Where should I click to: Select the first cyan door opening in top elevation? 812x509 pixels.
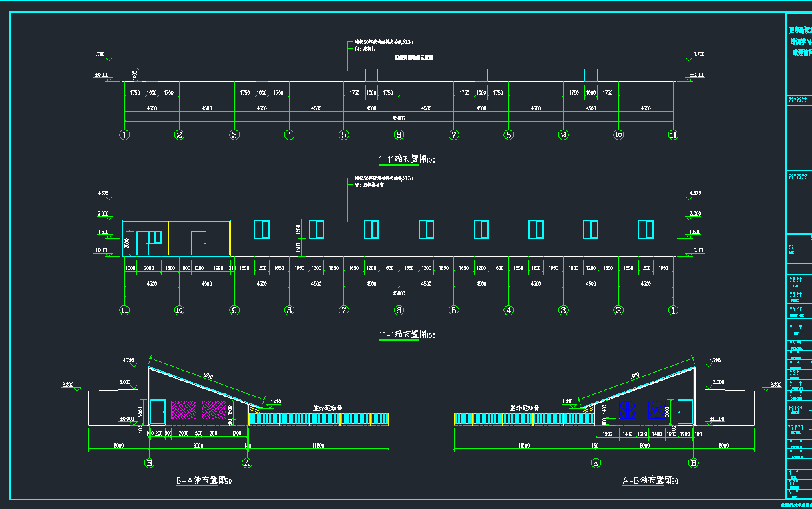[x=152, y=75]
